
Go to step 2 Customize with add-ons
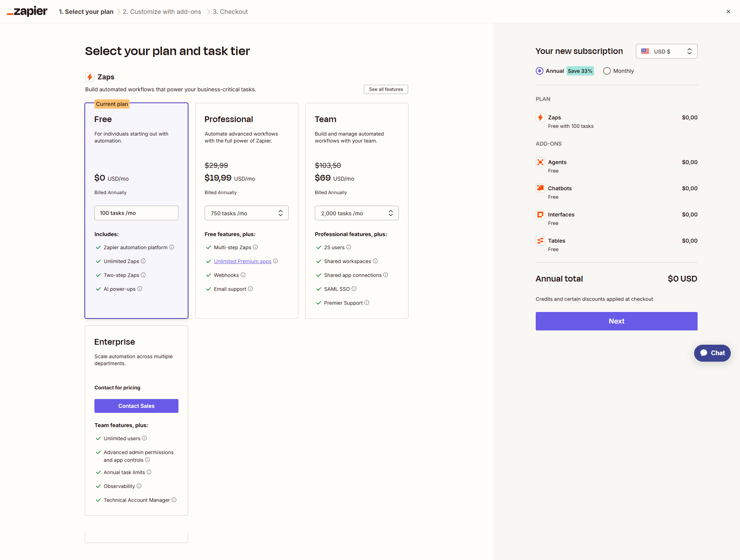tap(162, 12)
